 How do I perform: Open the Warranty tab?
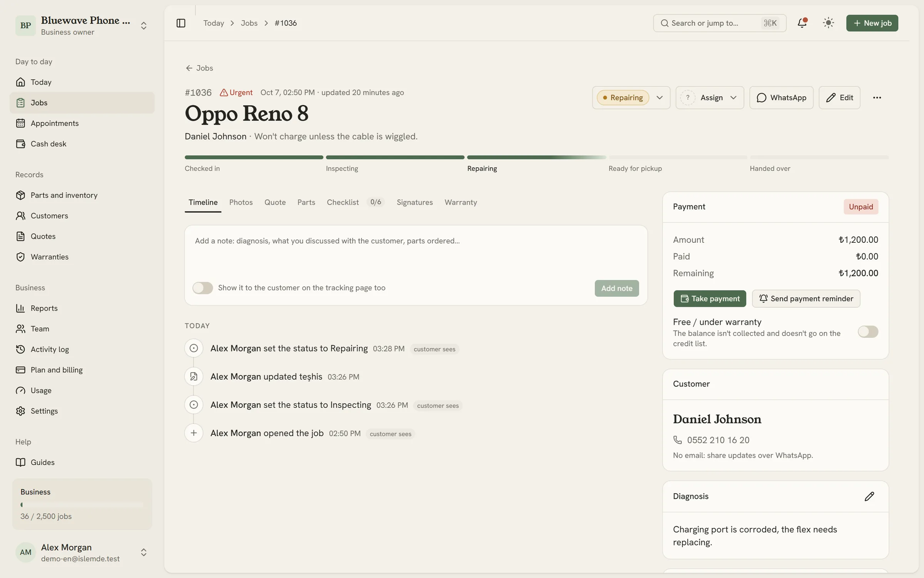coord(460,202)
